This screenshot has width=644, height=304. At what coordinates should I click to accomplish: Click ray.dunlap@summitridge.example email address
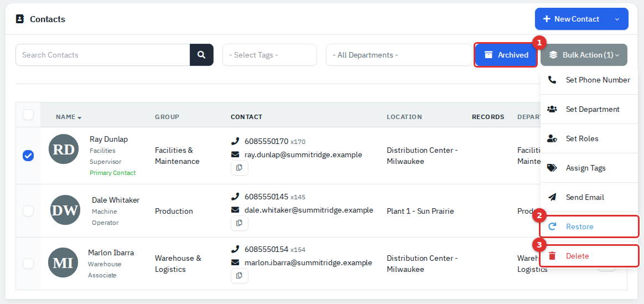pos(303,155)
